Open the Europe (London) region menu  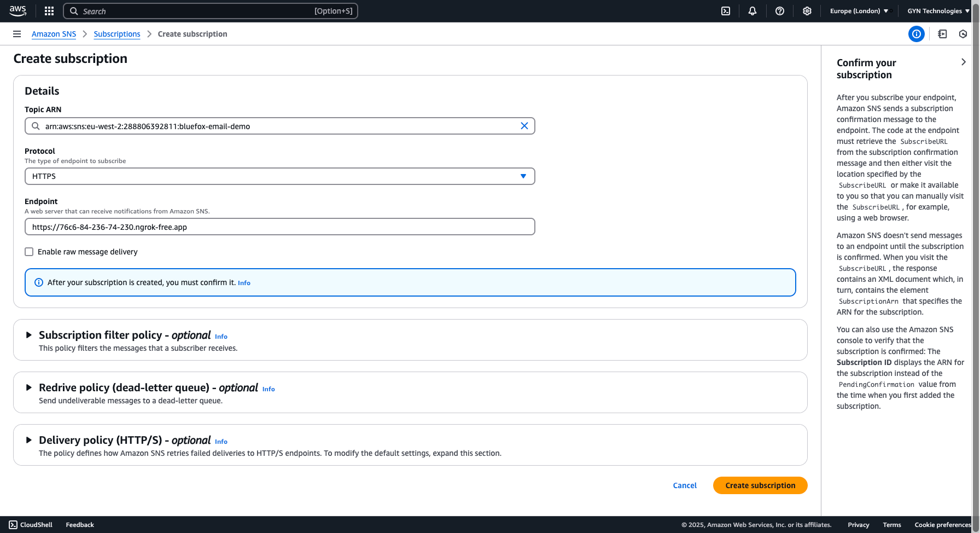point(859,11)
